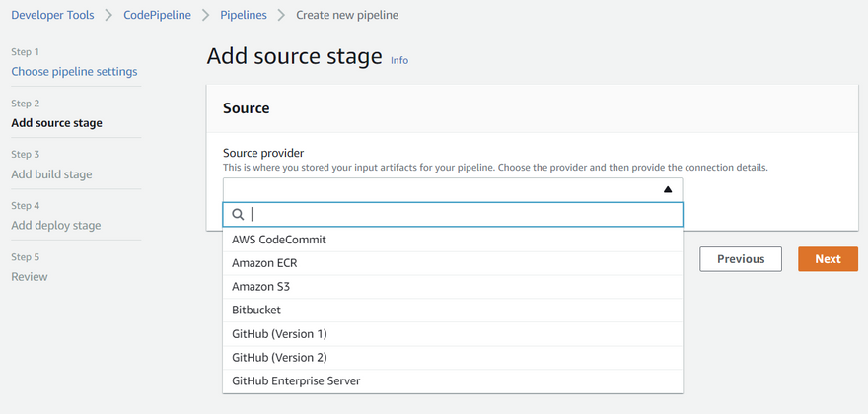The width and height of the screenshot is (868, 414).
Task: Select GitHub Enterprise Server option
Action: (296, 381)
